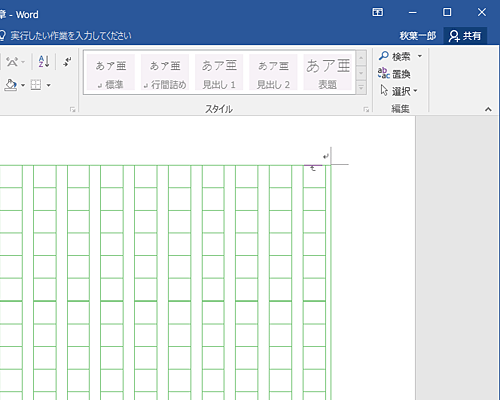This screenshot has height=400, width=500.
Task: Close the Word window
Action: click(x=482, y=12)
